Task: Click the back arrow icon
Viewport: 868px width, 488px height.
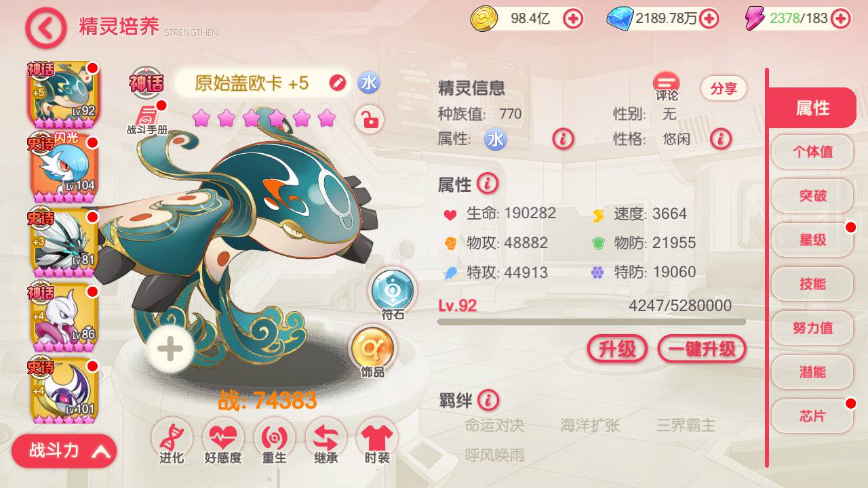Action: click(45, 28)
